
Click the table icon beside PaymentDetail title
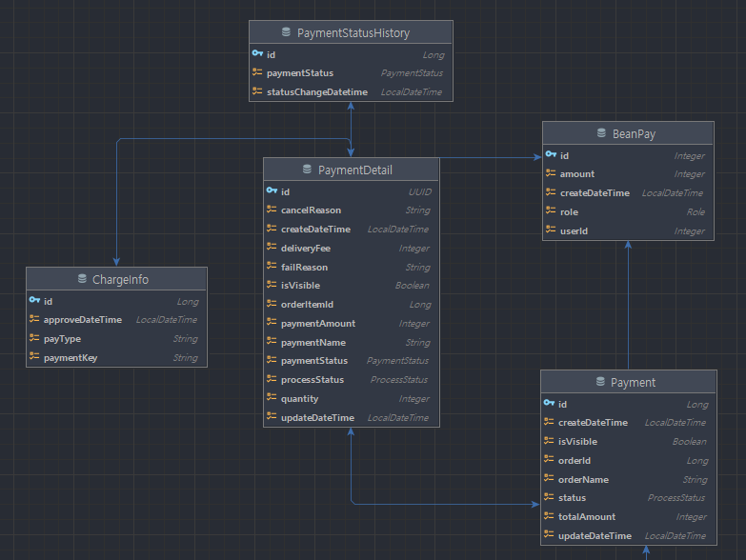click(x=306, y=170)
